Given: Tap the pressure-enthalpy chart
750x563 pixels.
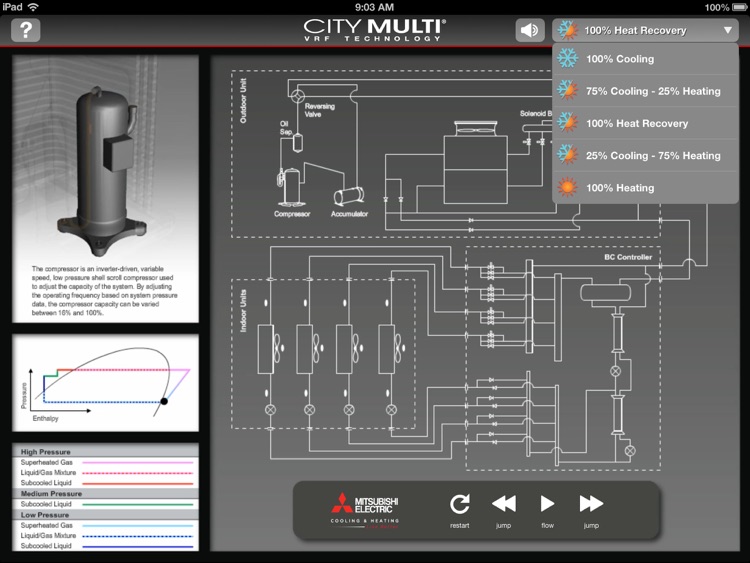Looking at the screenshot, I should pos(105,383).
